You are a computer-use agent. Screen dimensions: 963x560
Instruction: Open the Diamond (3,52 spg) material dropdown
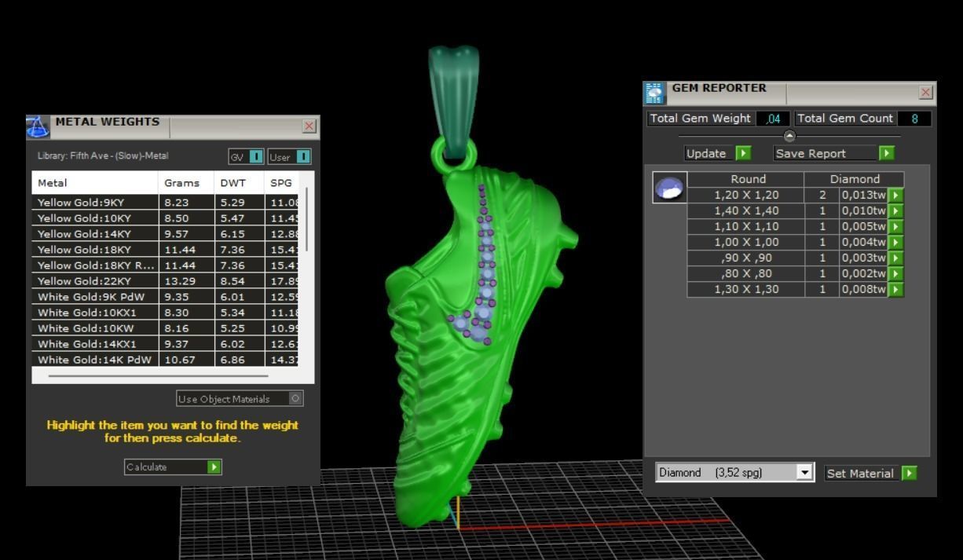(804, 473)
